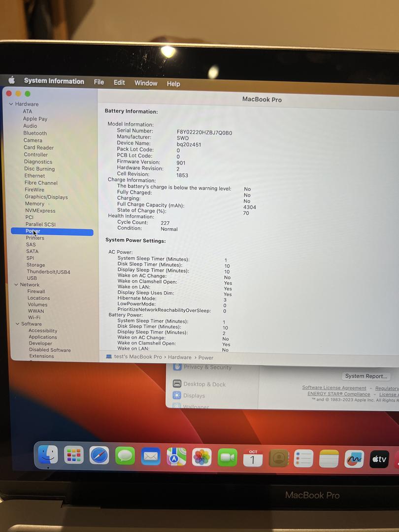
Task: Open Reminders from the Dock
Action: 303,459
